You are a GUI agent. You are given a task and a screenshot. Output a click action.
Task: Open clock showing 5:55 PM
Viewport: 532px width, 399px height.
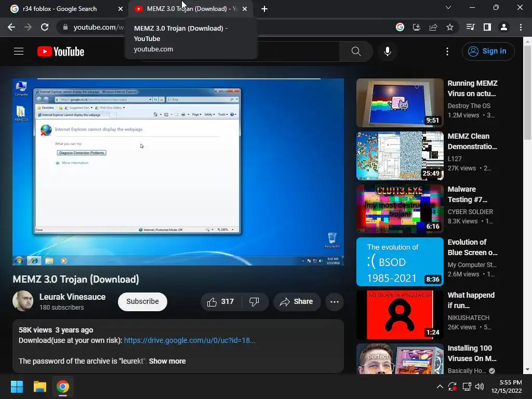click(x=507, y=387)
